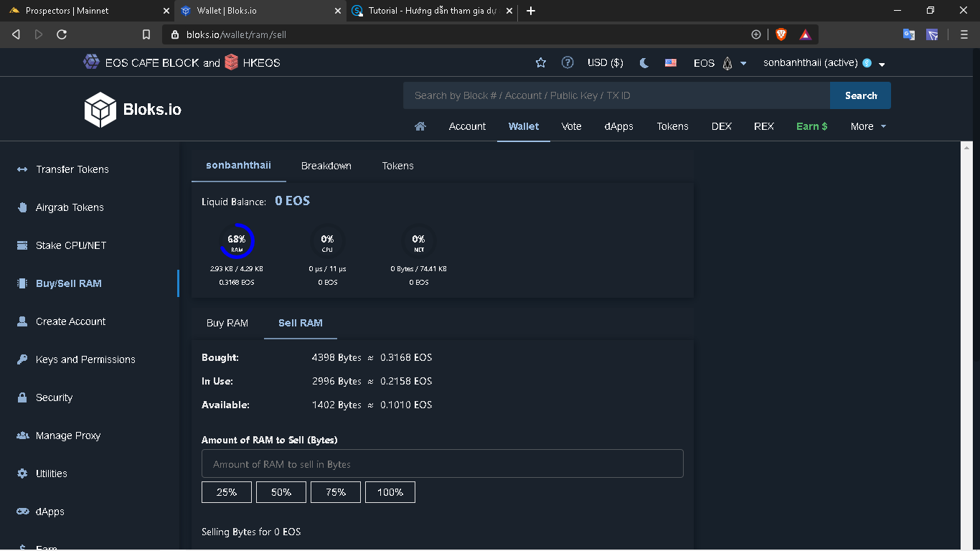The image size is (980, 551).
Task: Click the Manage Proxy people icon
Action: [x=22, y=435]
